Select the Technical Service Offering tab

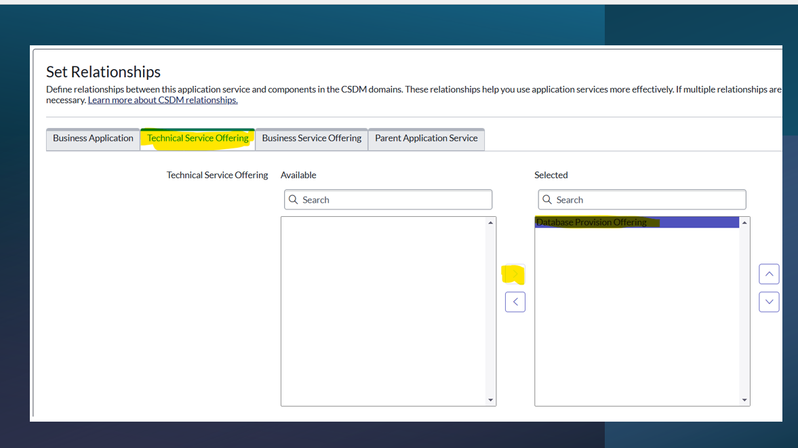pyautogui.click(x=198, y=139)
